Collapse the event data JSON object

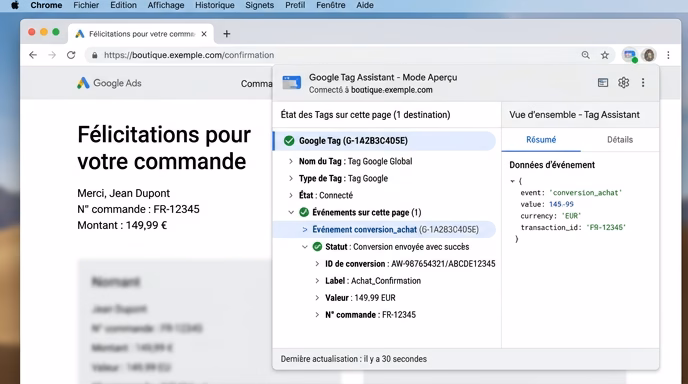512,181
